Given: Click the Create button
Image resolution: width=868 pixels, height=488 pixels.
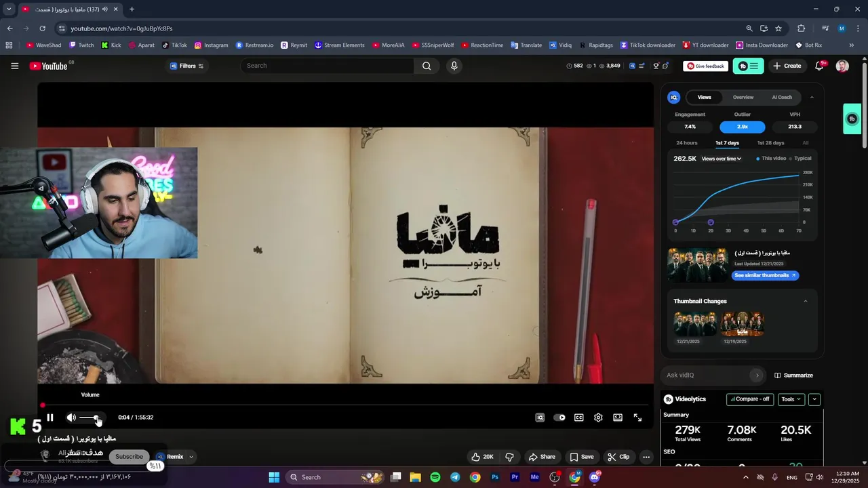Looking at the screenshot, I should tap(787, 66).
